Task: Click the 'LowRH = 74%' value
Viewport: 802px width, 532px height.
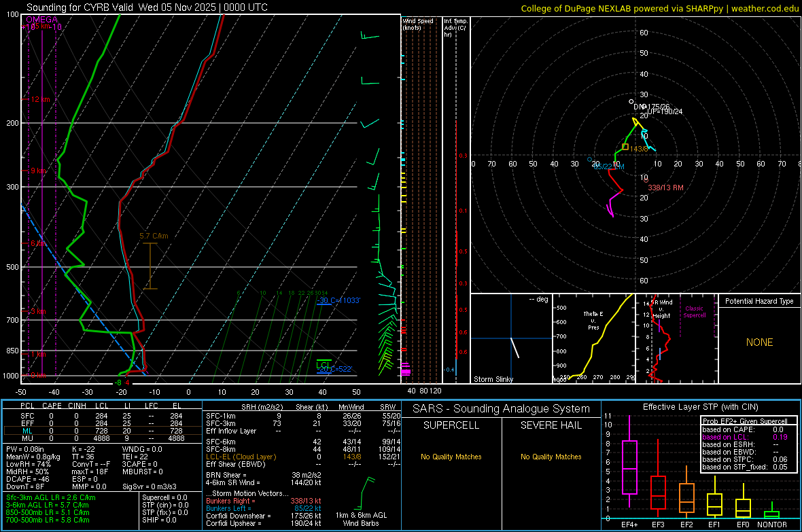Action: pos(29,464)
